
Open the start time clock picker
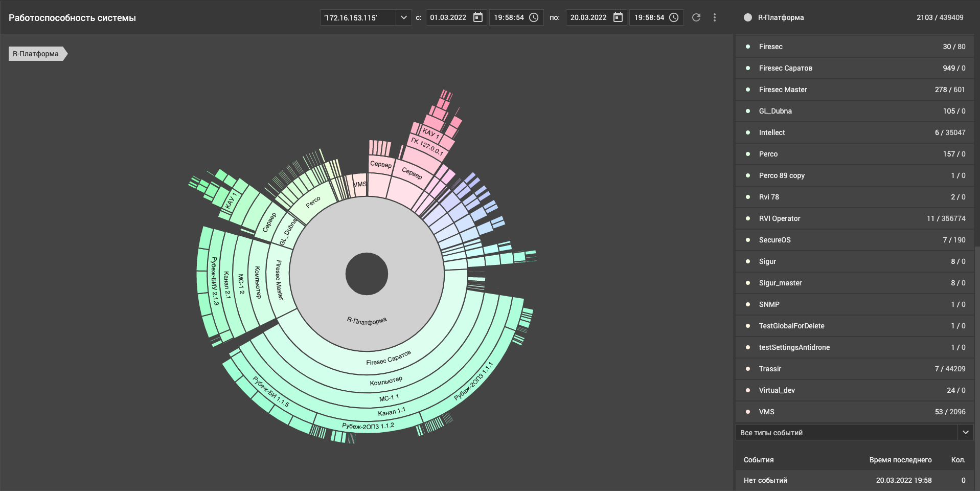click(534, 17)
